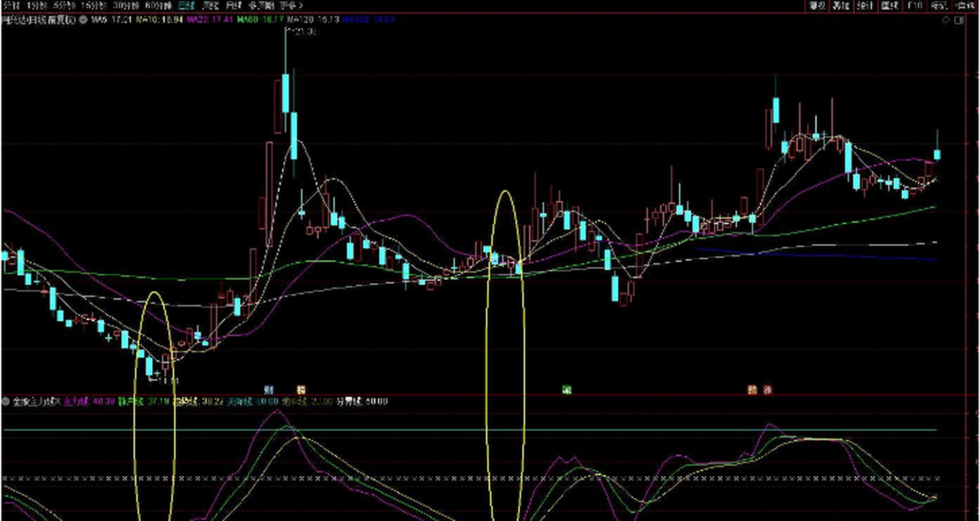Click the 叠加 overlay button
Screen dimensions: 980x521
click(x=841, y=6)
